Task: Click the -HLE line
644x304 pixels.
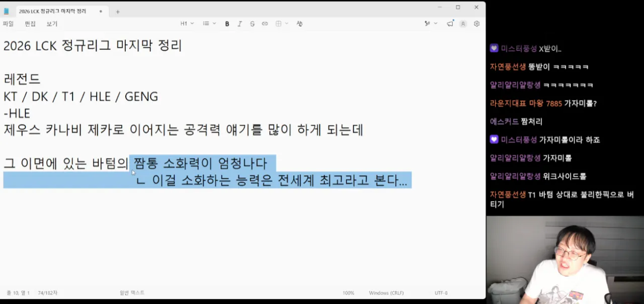Action: tap(17, 114)
